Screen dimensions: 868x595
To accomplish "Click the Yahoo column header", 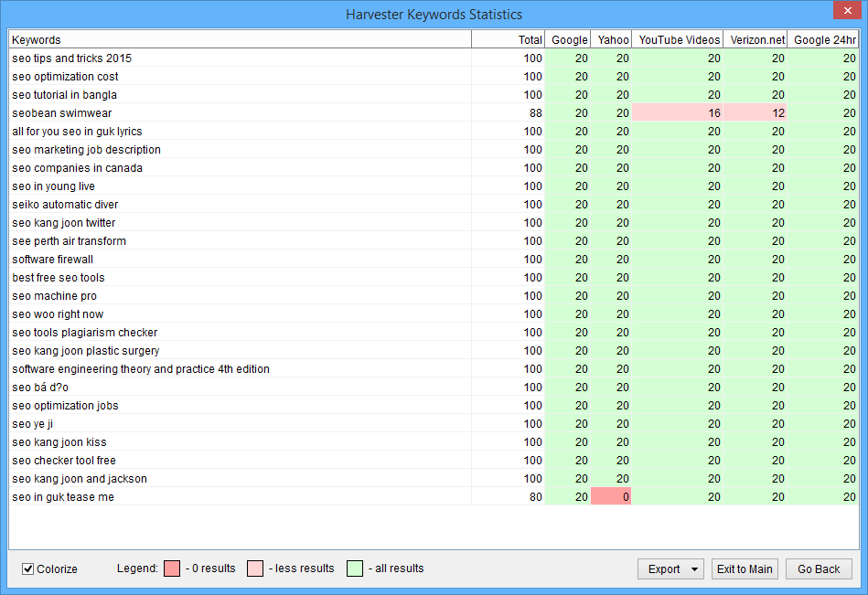I will coord(612,40).
